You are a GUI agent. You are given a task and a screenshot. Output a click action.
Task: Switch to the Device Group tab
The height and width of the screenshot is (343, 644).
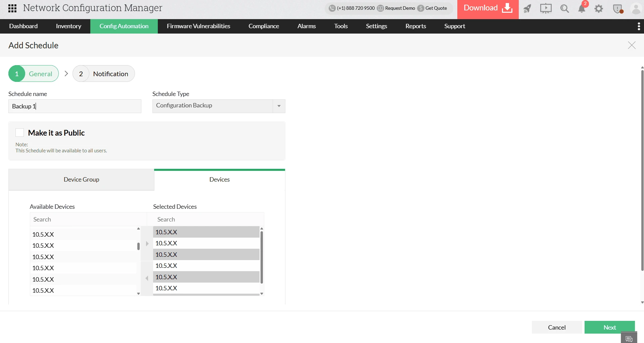tap(81, 180)
